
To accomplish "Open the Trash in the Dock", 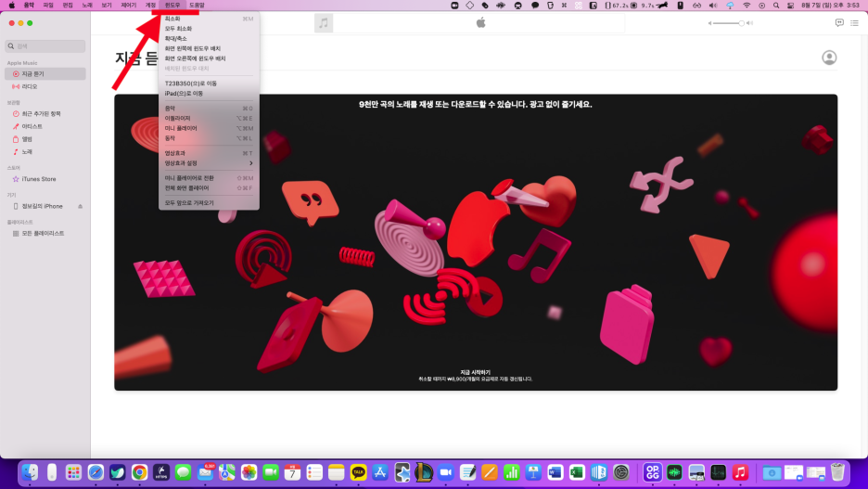I will click(x=837, y=472).
